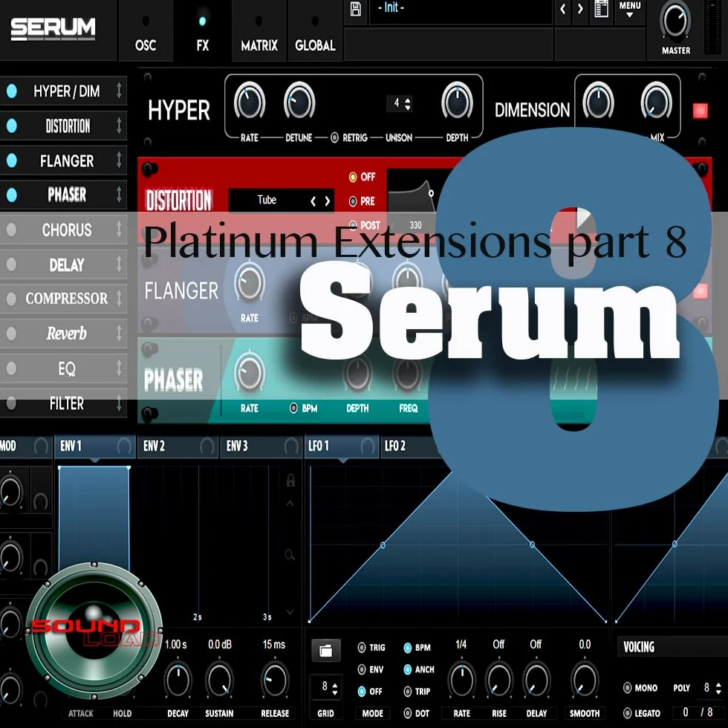Click LFO RATE knob
This screenshot has width=728, height=728.
pos(461,680)
